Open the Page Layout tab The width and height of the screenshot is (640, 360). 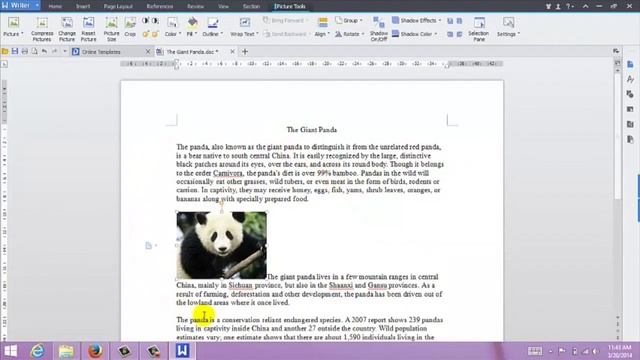118,7
